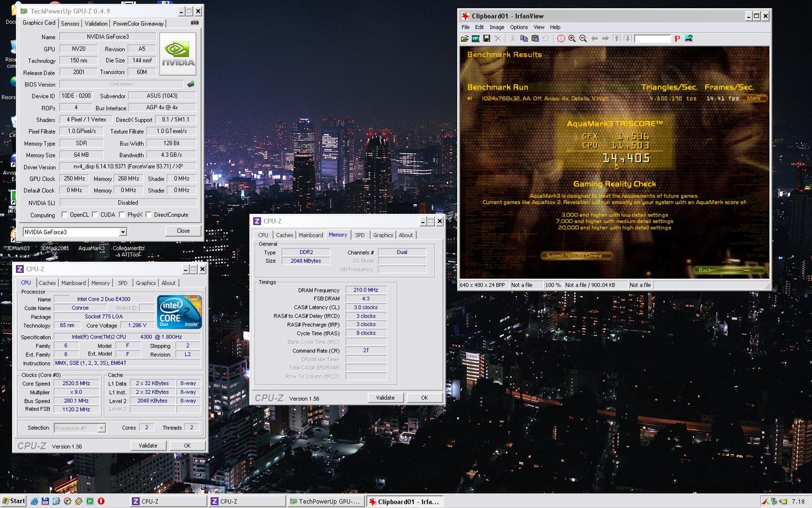Click the Bus Speed value 280.1 MHz

(x=76, y=401)
